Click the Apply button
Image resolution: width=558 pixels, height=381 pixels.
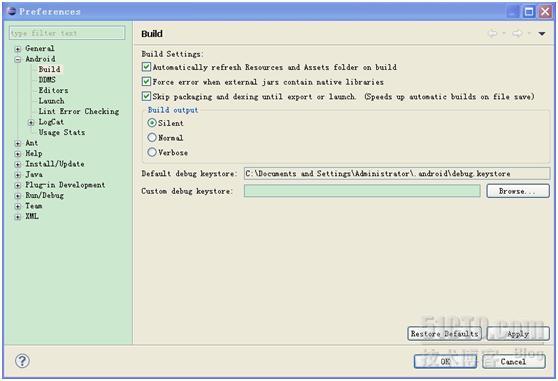[518, 334]
